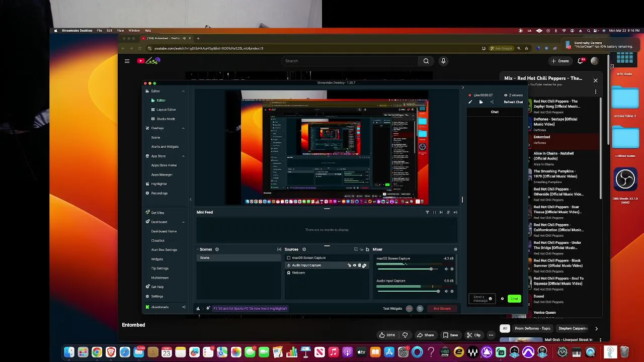Share the Entombed video
Screen dimensions: 644x362
pos(426,335)
